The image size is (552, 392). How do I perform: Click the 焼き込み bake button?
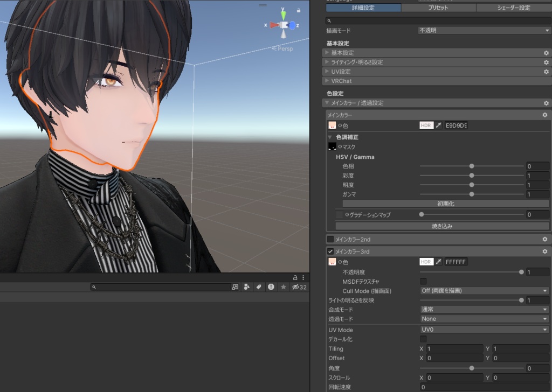[441, 226]
